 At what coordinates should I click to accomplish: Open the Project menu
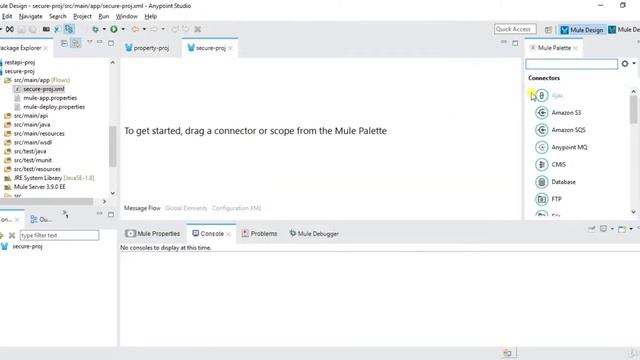click(82, 16)
